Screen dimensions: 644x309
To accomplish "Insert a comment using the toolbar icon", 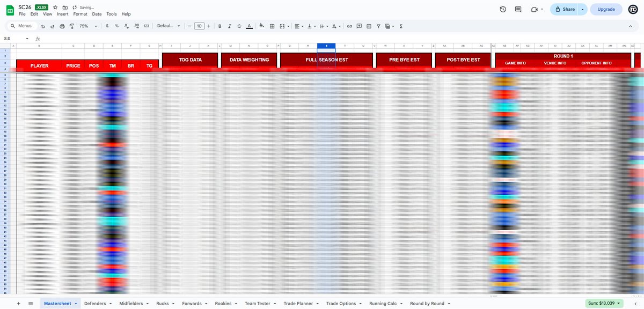I will (359, 26).
